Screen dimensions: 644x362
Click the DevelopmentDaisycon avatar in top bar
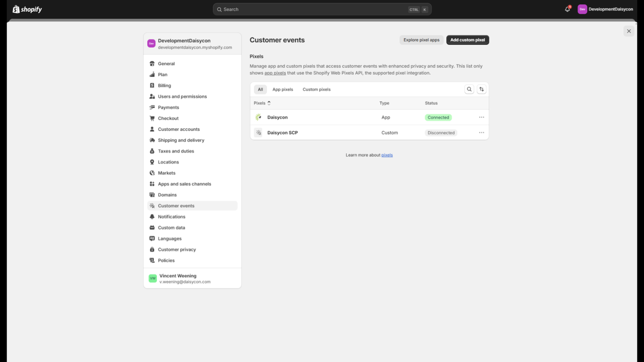[582, 9]
